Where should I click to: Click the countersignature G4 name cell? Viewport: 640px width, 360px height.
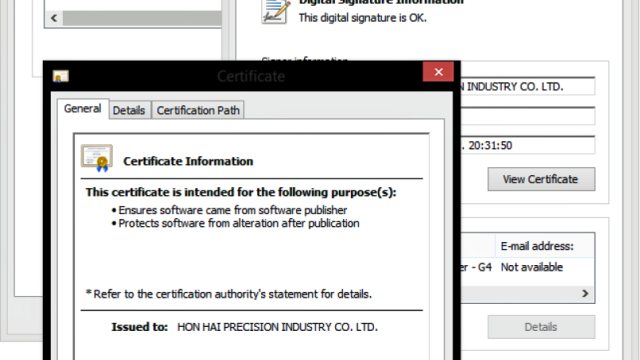coord(478,267)
